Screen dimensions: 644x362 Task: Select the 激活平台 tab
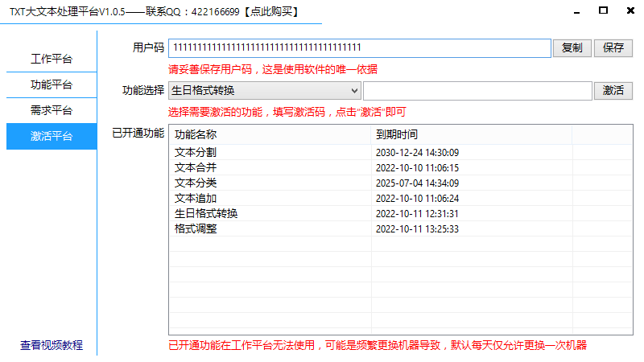tap(52, 136)
